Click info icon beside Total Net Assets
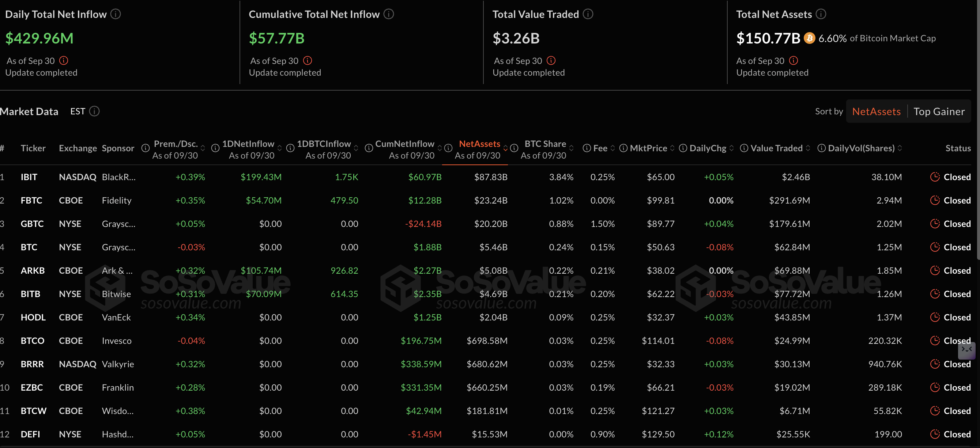Screen dimensions: 980x448 (x=821, y=14)
